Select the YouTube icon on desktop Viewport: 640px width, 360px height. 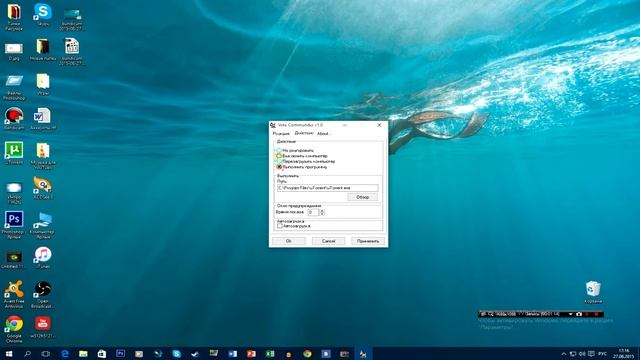point(43,327)
